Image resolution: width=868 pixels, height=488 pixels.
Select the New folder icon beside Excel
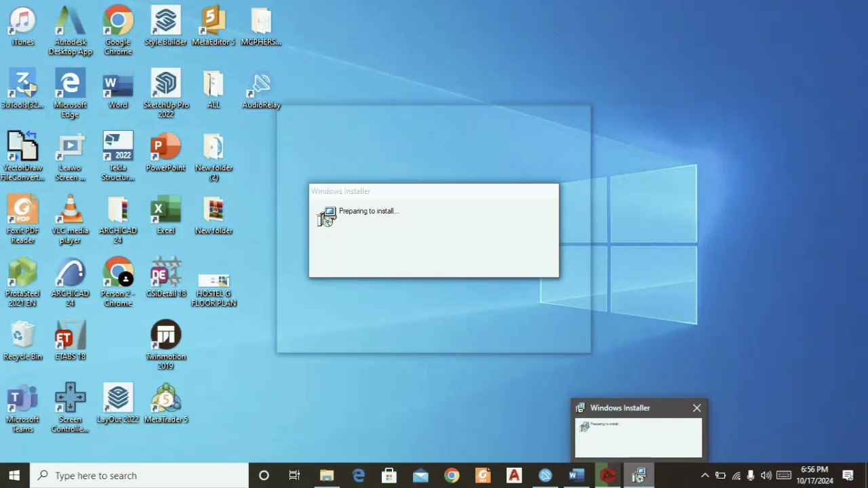click(214, 216)
